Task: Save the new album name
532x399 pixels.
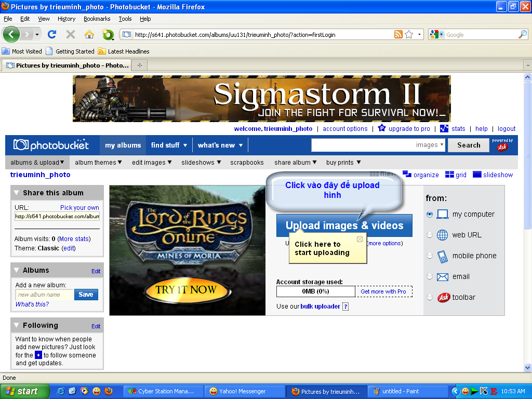Action: [x=86, y=295]
